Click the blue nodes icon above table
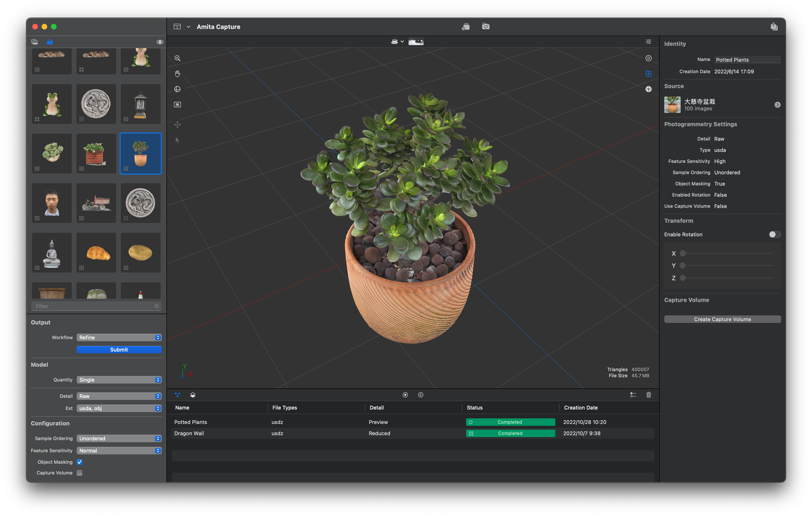812x517 pixels. click(x=177, y=395)
